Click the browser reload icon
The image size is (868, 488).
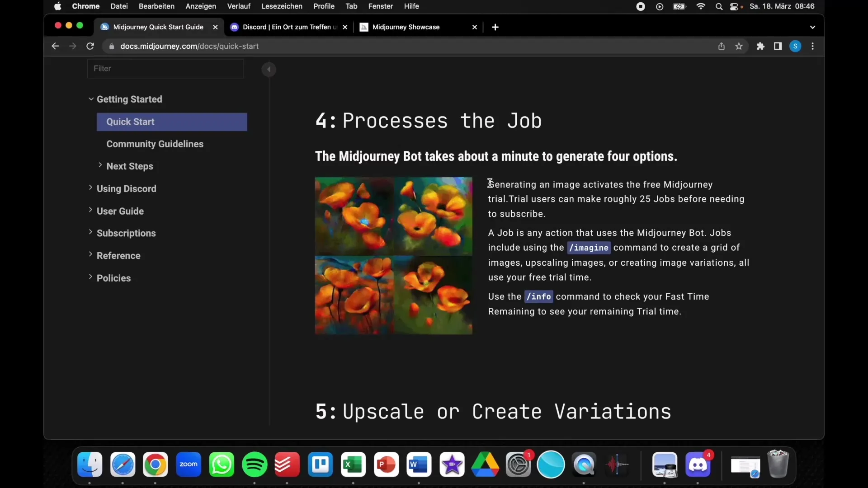(90, 46)
